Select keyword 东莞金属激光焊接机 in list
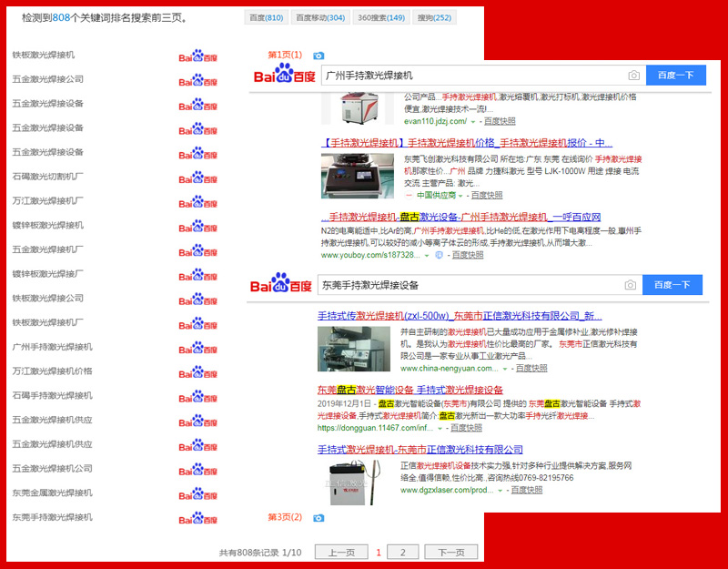Screen dimensions: 728x569 [x=53, y=493]
